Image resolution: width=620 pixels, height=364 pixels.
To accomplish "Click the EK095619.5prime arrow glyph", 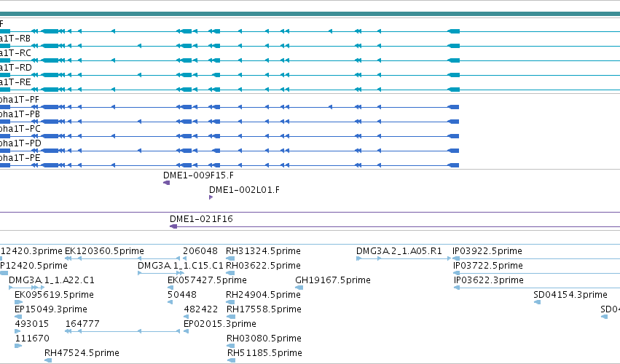I will [x=19, y=302].
